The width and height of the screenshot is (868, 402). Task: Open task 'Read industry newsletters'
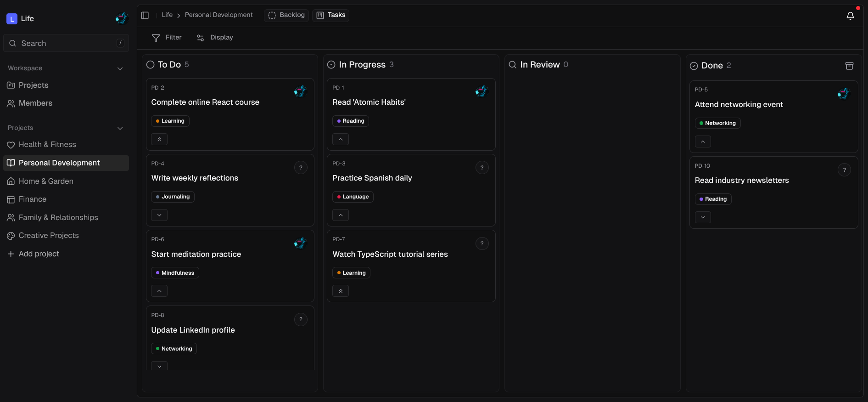(742, 181)
